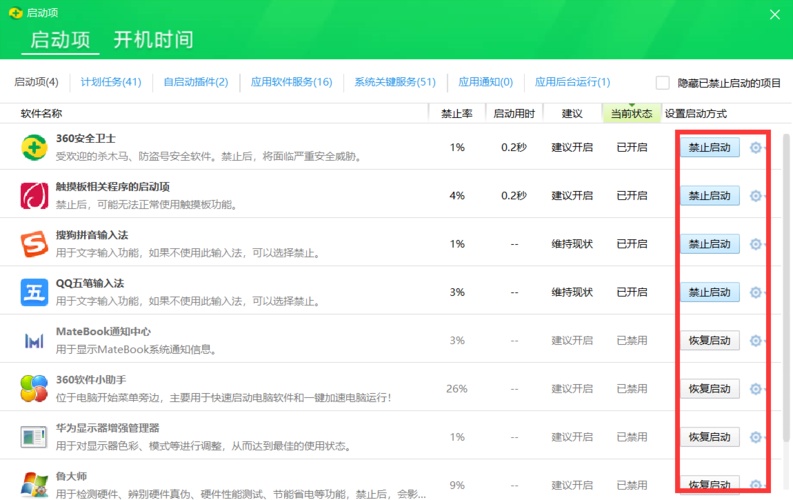This screenshot has height=500, width=793.
Task: Check 隐藏已禁止启动的项目 checkbox
Action: [663, 82]
